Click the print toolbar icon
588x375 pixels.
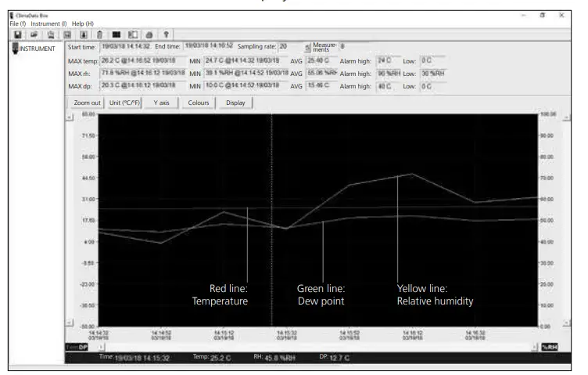pyautogui.click(x=149, y=35)
